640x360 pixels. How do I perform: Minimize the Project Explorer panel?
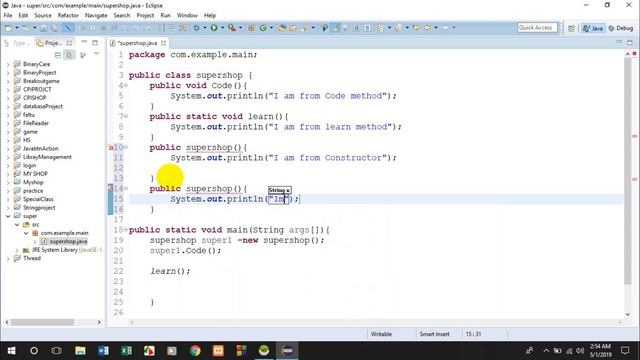[84, 42]
